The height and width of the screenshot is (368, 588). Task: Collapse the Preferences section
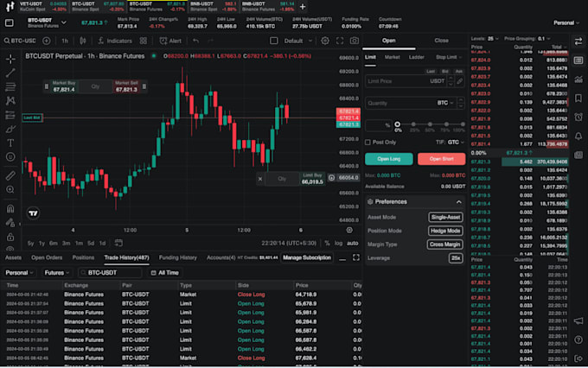(458, 202)
